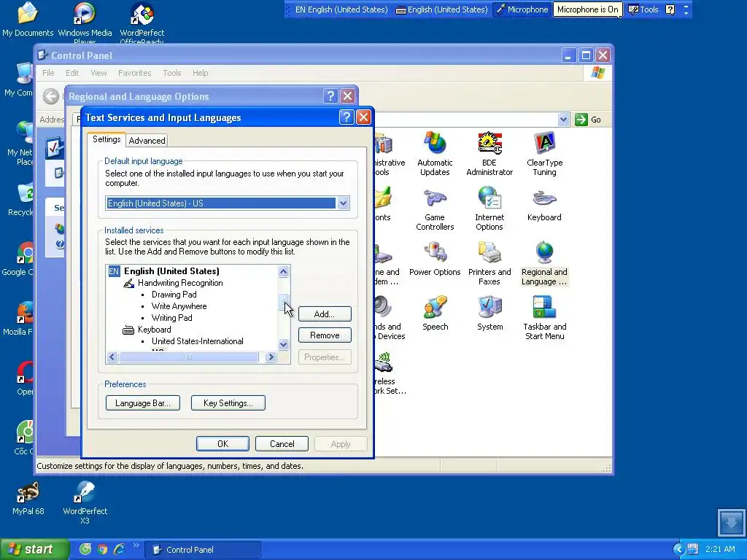Open View menu in Control Panel
747x560 pixels.
coord(98,73)
